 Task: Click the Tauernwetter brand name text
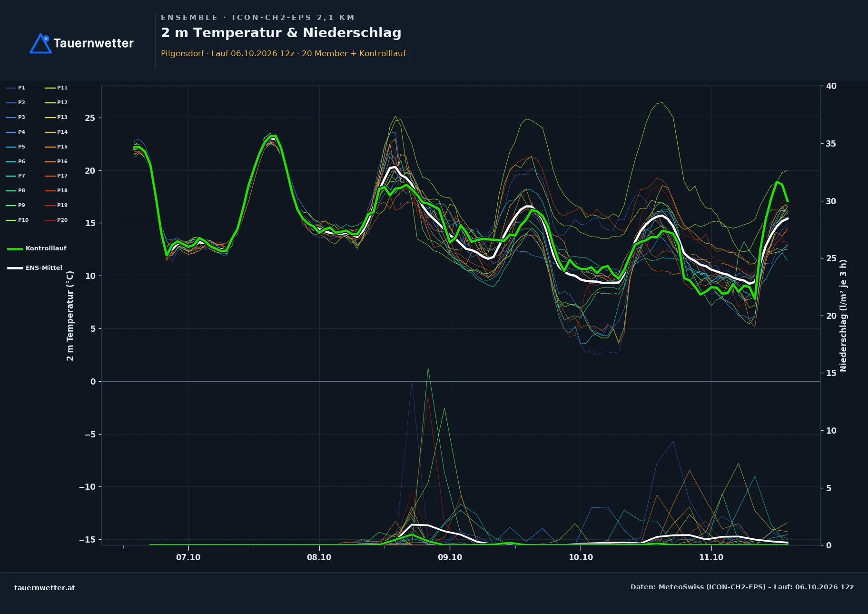tap(94, 43)
